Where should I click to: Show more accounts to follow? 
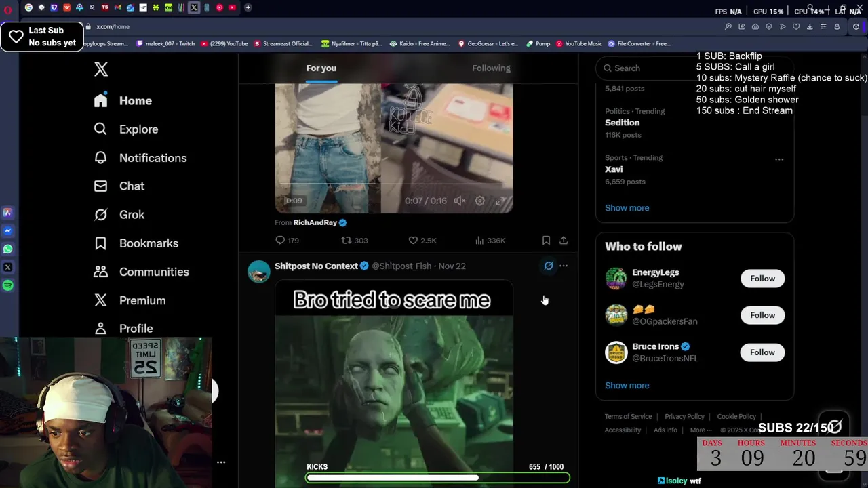[x=627, y=386]
